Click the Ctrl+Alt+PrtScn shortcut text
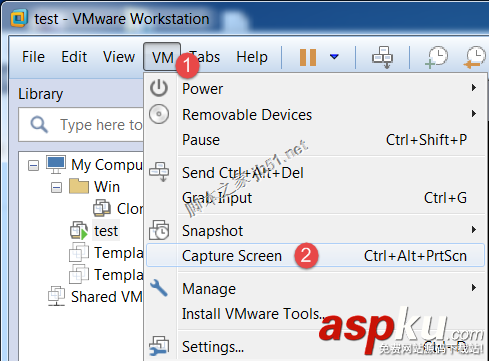 [x=415, y=256]
